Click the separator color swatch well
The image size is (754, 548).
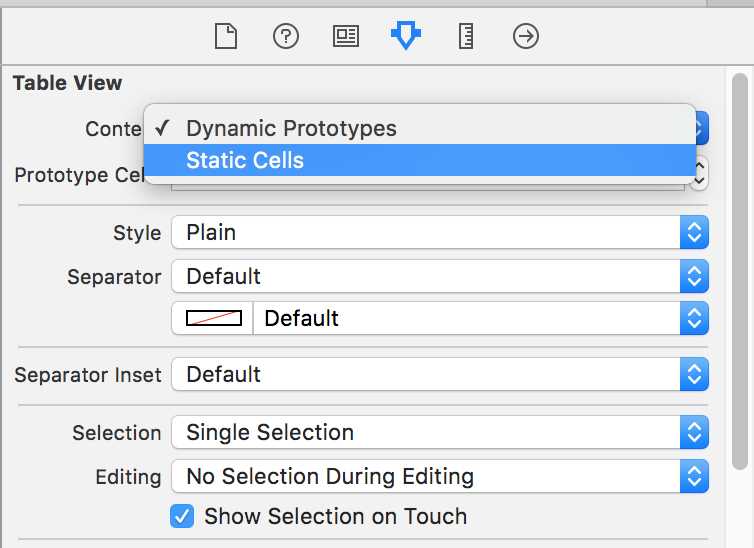tap(213, 318)
